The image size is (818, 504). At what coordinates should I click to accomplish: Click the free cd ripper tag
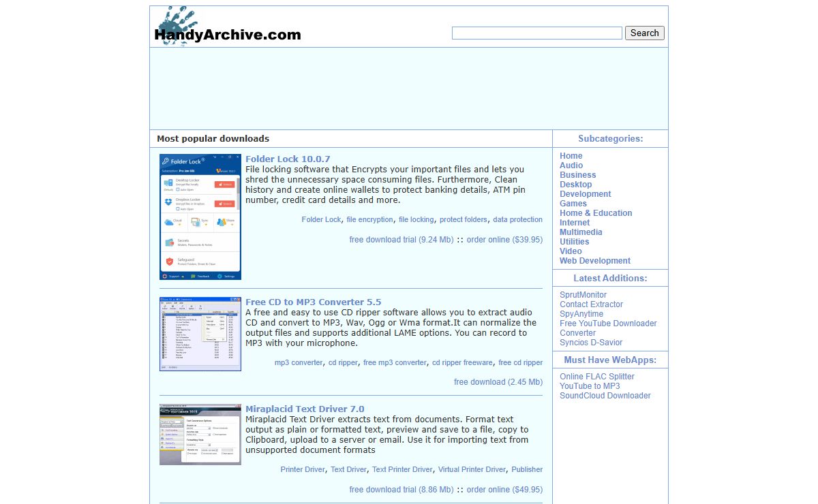[x=521, y=362]
